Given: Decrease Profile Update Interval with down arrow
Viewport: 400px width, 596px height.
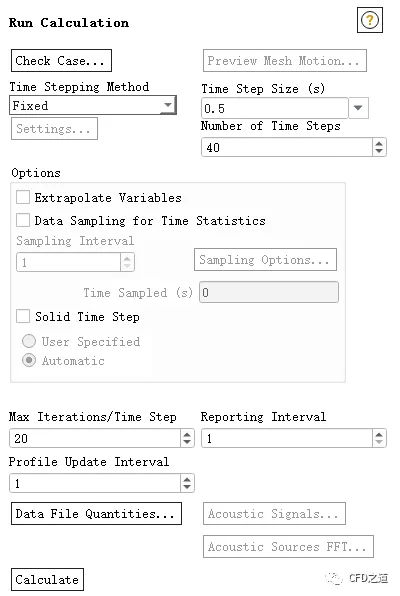Looking at the screenshot, I should tap(187, 487).
